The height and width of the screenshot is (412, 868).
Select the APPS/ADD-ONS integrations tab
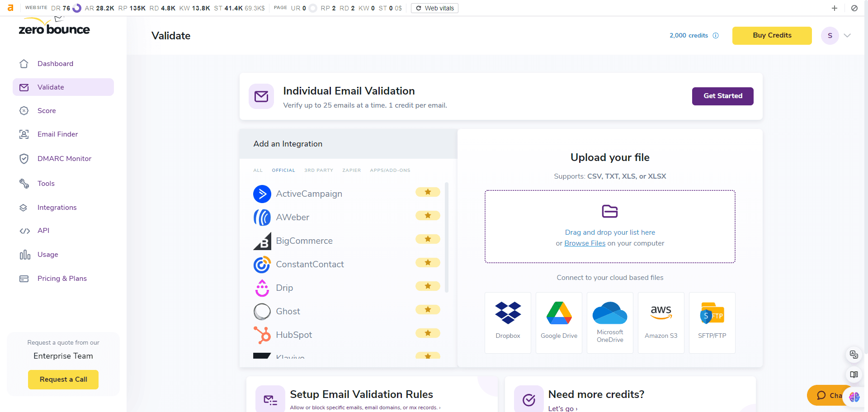pos(390,170)
